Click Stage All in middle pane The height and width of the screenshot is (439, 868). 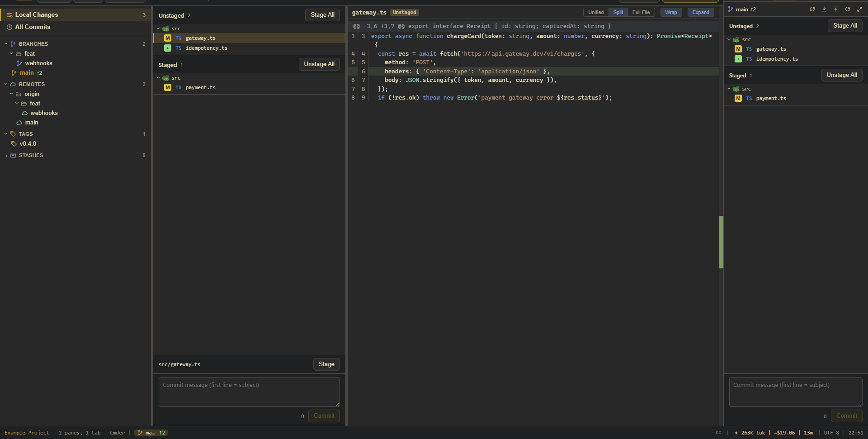[322, 15]
